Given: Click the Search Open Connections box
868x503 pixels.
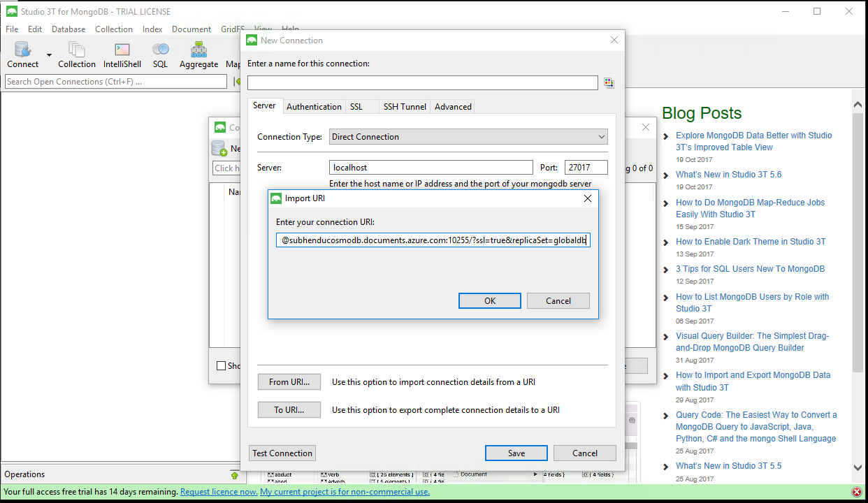Looking at the screenshot, I should tap(116, 82).
